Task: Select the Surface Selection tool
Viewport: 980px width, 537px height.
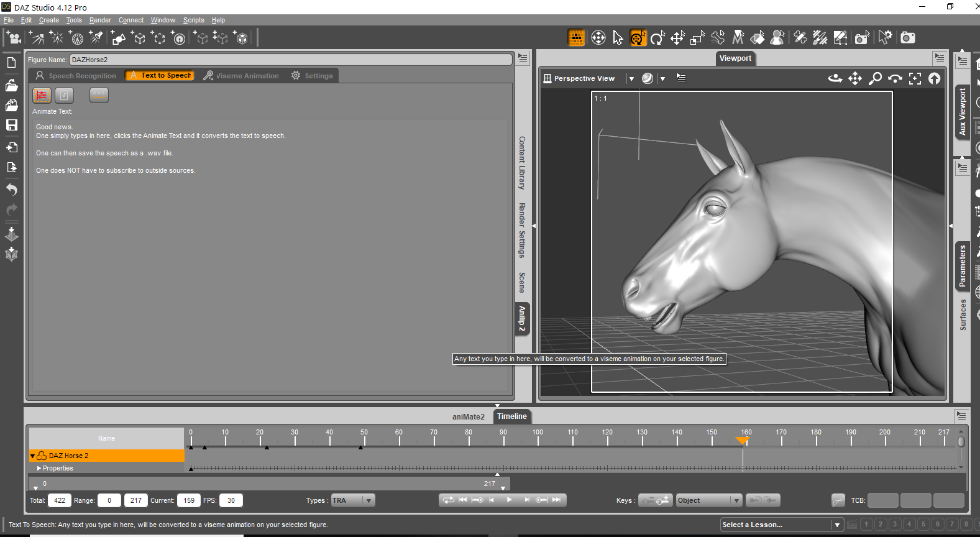Action: coord(758,38)
